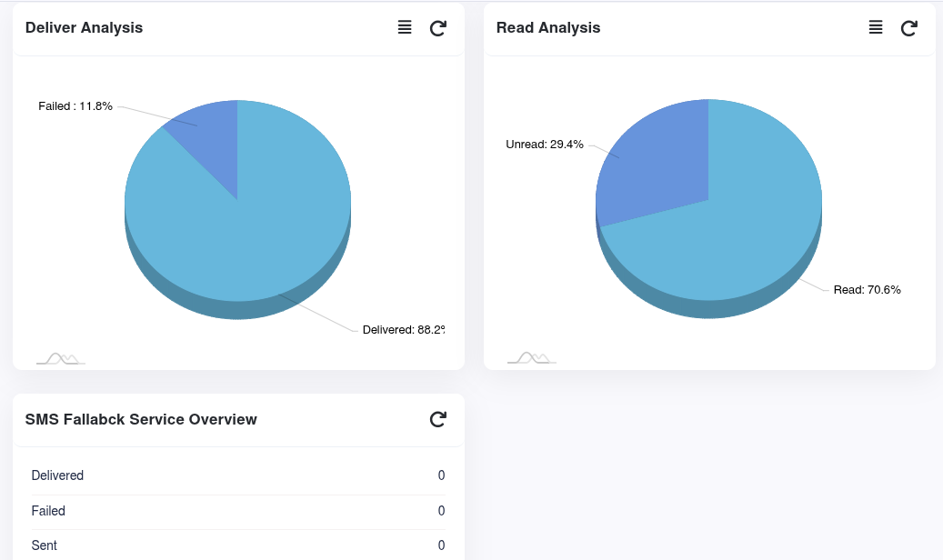Click SMS Fallabck Service Overview title
The height and width of the screenshot is (560, 943).
[141, 419]
